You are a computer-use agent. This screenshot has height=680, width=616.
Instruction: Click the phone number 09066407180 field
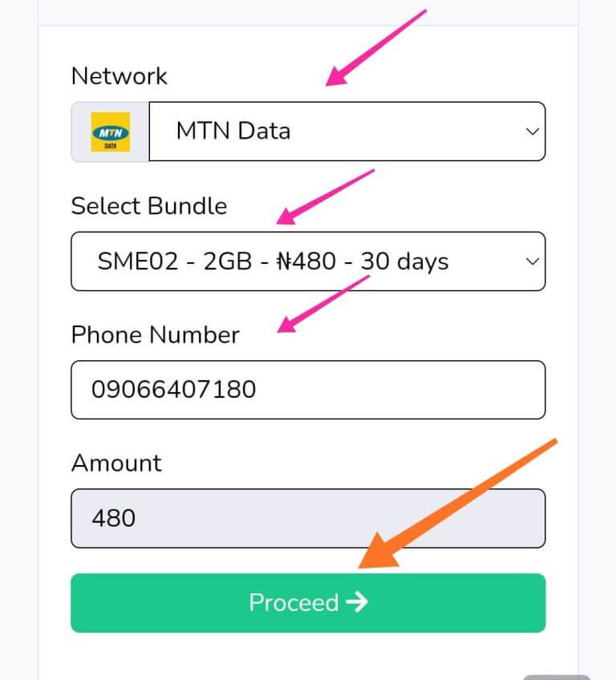[x=307, y=390]
